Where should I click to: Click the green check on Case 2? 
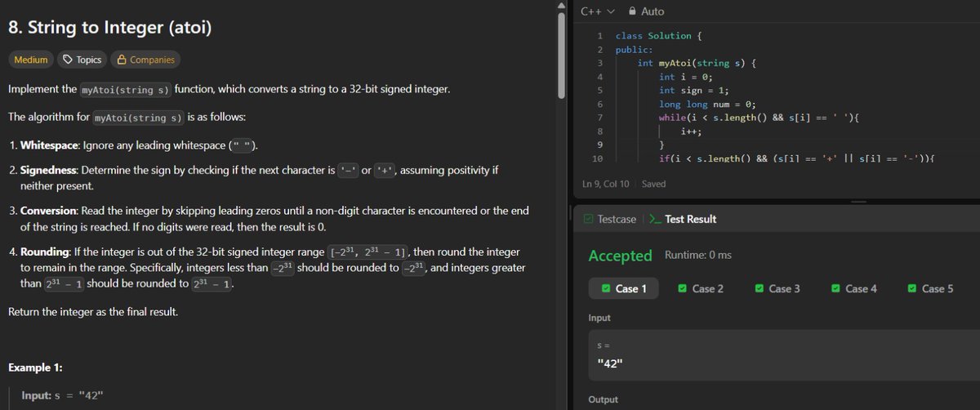coord(682,288)
